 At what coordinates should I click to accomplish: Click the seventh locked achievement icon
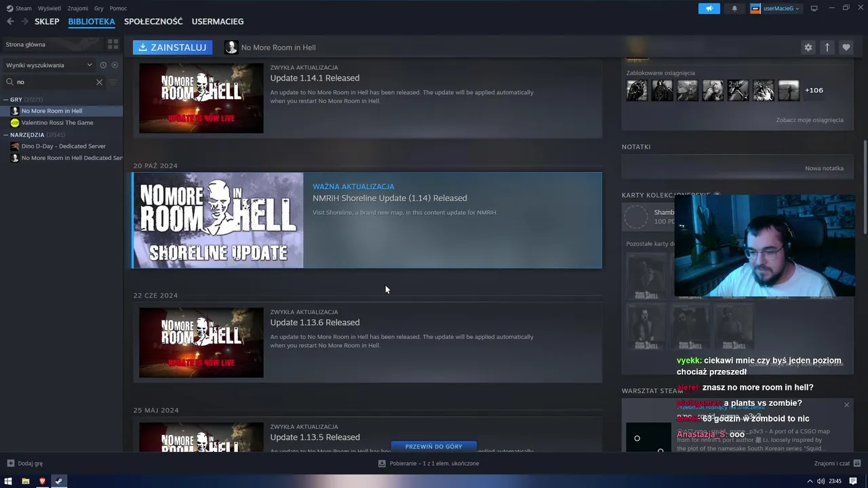(789, 90)
